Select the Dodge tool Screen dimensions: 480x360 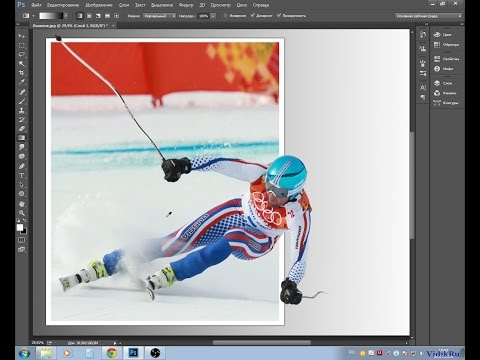point(22,156)
